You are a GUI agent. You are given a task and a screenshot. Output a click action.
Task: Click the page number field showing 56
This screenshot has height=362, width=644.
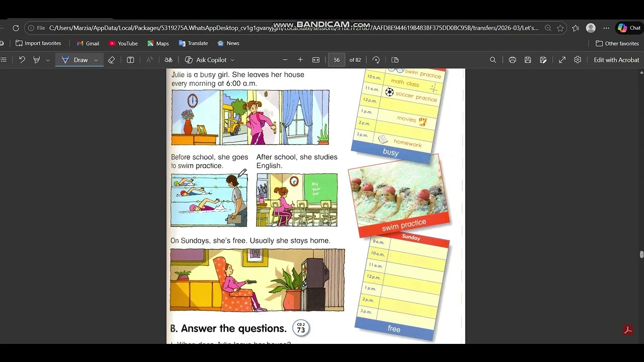click(x=337, y=60)
